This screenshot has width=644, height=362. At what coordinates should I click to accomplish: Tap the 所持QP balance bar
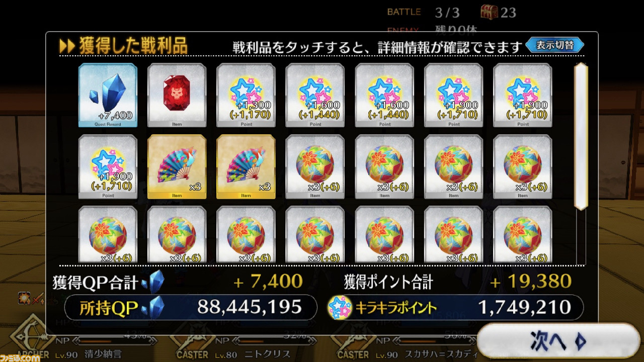click(191, 307)
